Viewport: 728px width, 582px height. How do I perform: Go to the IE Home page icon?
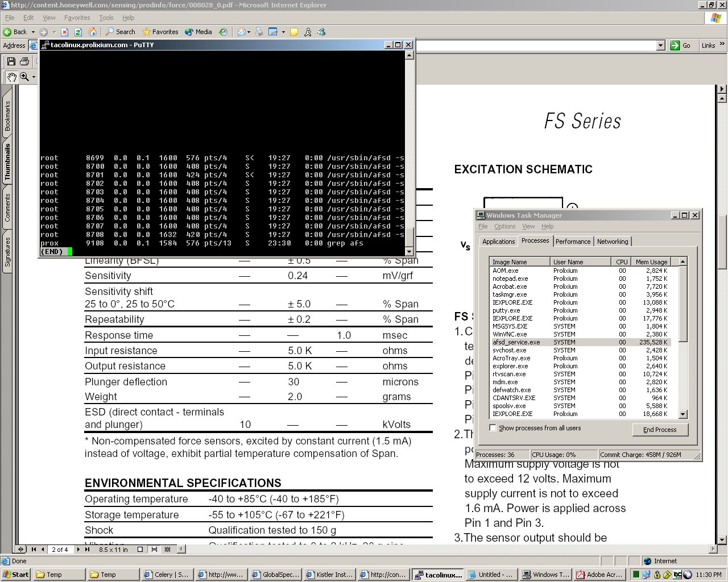(92, 32)
